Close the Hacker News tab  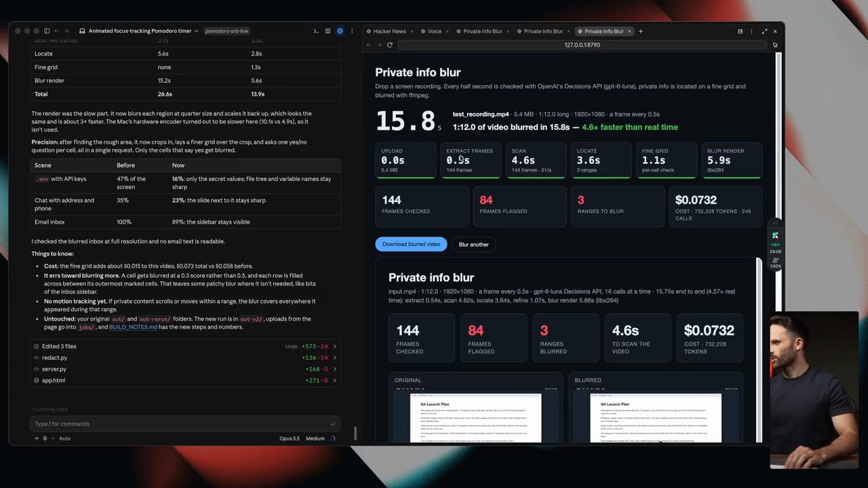[413, 31]
